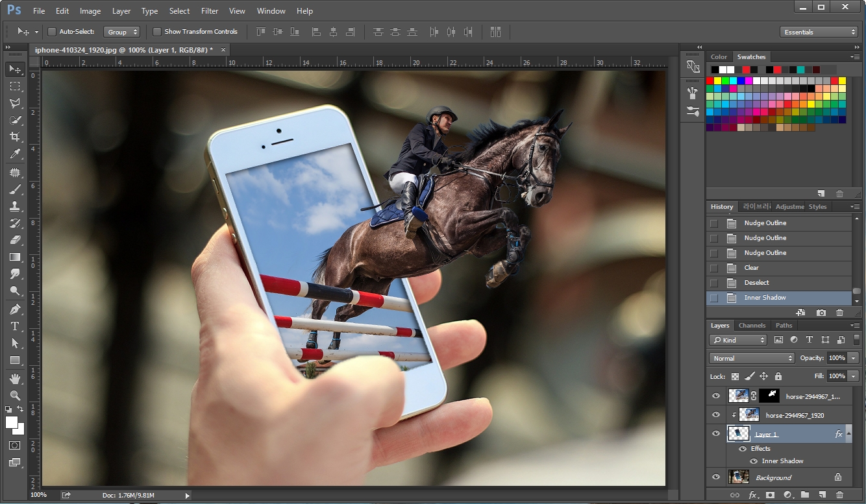Viewport: 866px width, 504px height.
Task: Open layer styles via the fx icon
Action: [752, 494]
